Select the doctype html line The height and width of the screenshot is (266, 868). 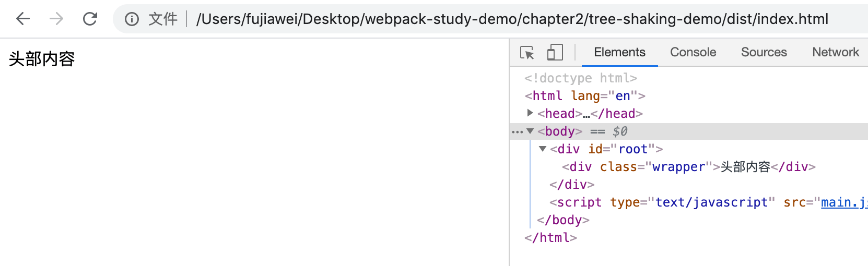click(x=581, y=78)
